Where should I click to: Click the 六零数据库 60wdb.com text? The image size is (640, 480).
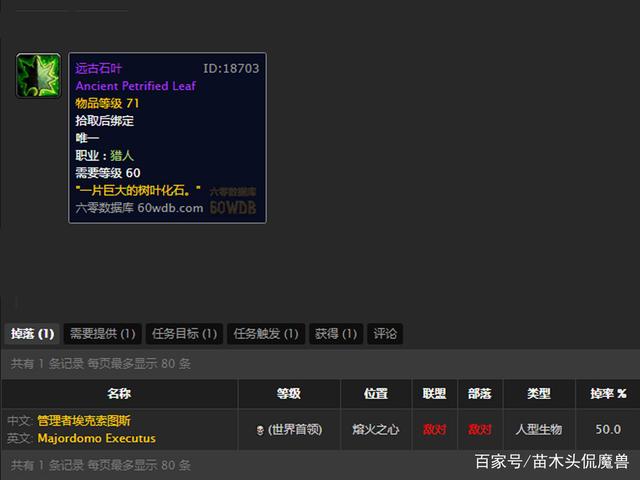pos(139,208)
